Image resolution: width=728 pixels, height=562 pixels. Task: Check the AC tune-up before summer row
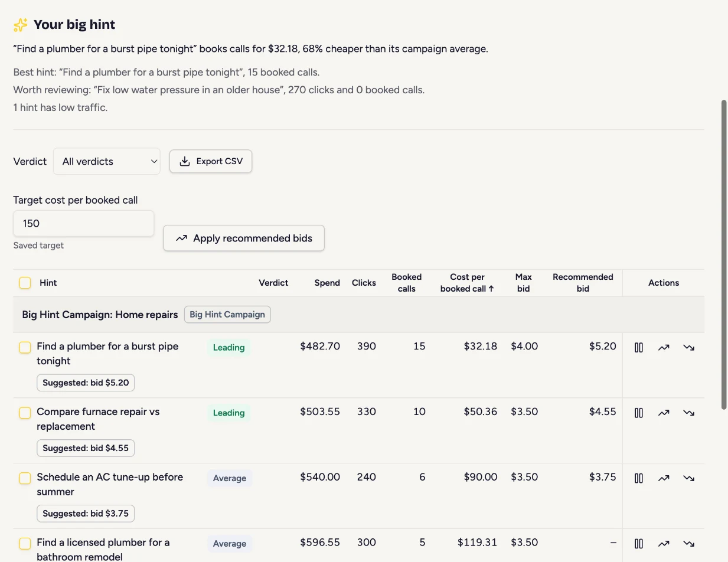pos(25,478)
